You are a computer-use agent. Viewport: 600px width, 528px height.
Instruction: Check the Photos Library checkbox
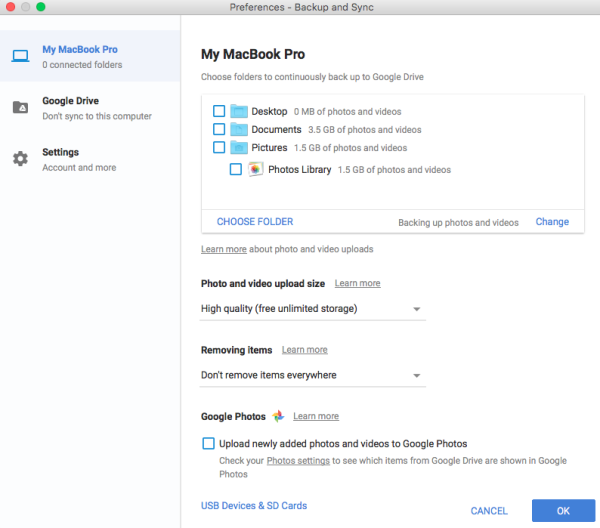click(x=236, y=169)
